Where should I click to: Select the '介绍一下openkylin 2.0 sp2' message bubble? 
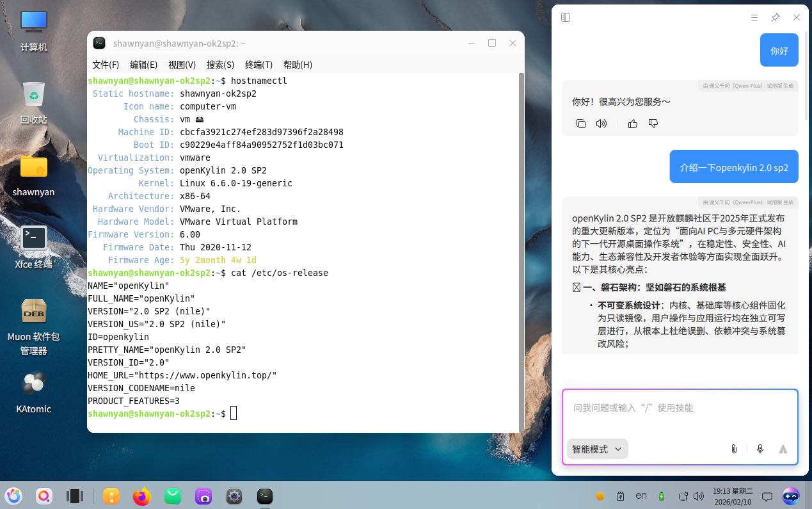click(734, 168)
